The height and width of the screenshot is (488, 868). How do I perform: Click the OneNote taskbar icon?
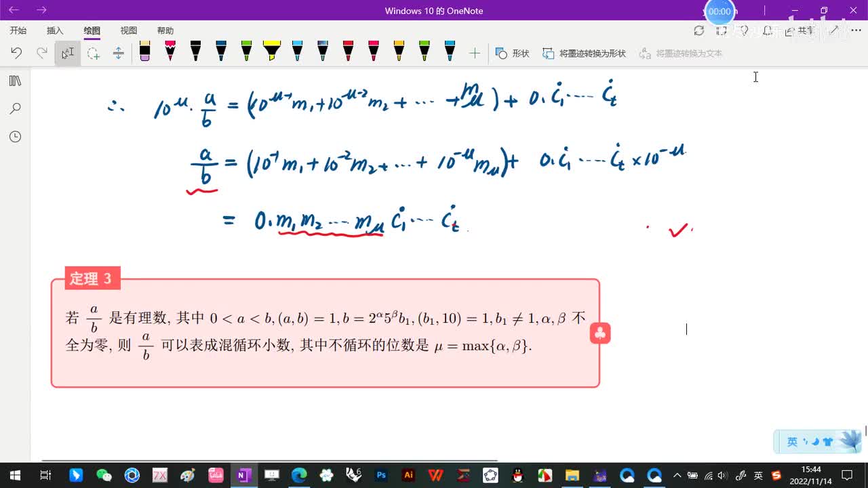243,475
